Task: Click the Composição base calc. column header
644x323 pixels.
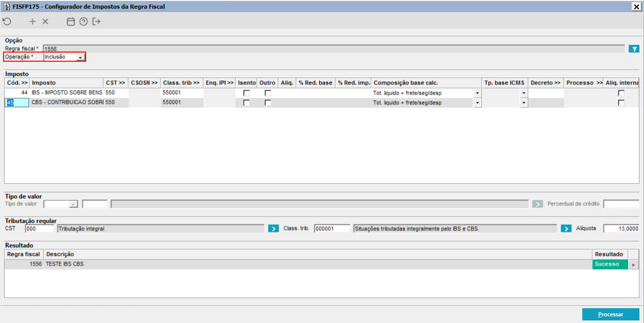Action: pos(427,82)
